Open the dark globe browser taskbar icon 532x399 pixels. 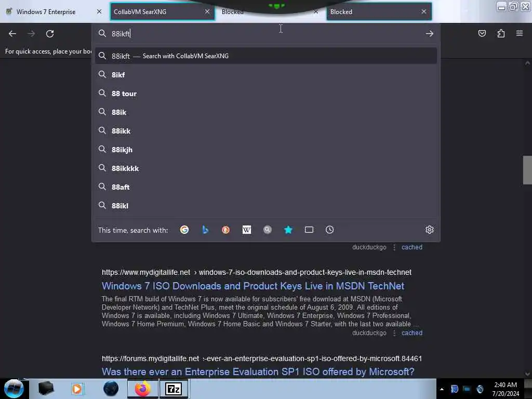click(111, 389)
